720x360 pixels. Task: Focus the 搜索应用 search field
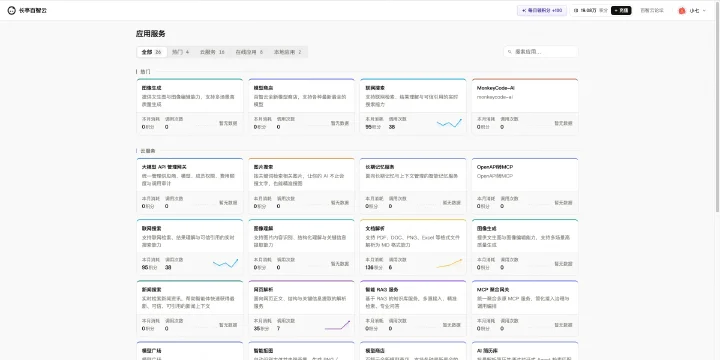[541, 52]
